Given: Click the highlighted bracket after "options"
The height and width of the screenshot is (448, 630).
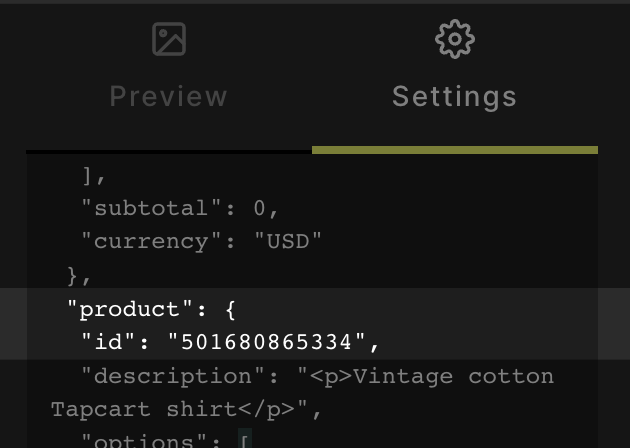Looking at the screenshot, I should pyautogui.click(x=245, y=440).
